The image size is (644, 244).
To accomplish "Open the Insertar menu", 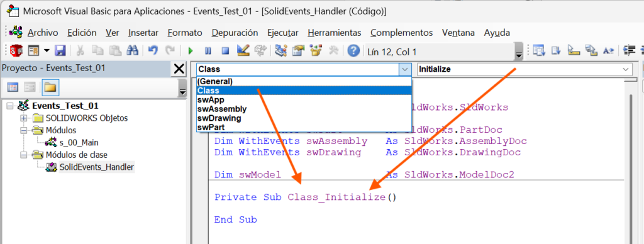I will coord(143,33).
